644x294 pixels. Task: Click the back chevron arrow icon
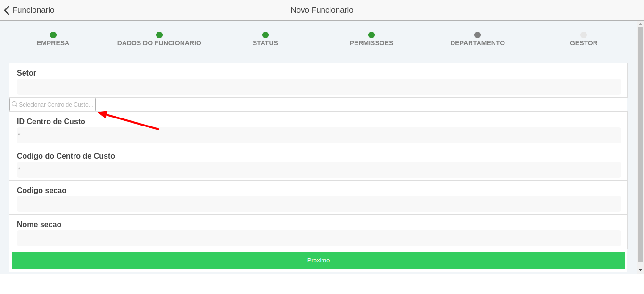click(x=7, y=10)
